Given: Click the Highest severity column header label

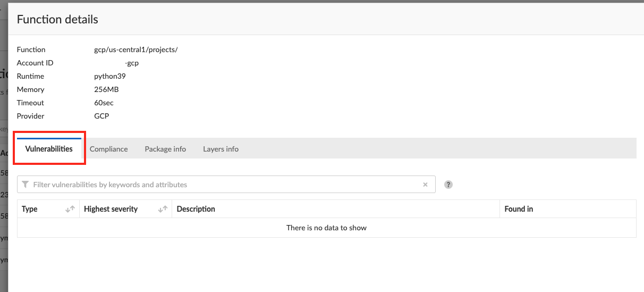Looking at the screenshot, I should coord(111,209).
